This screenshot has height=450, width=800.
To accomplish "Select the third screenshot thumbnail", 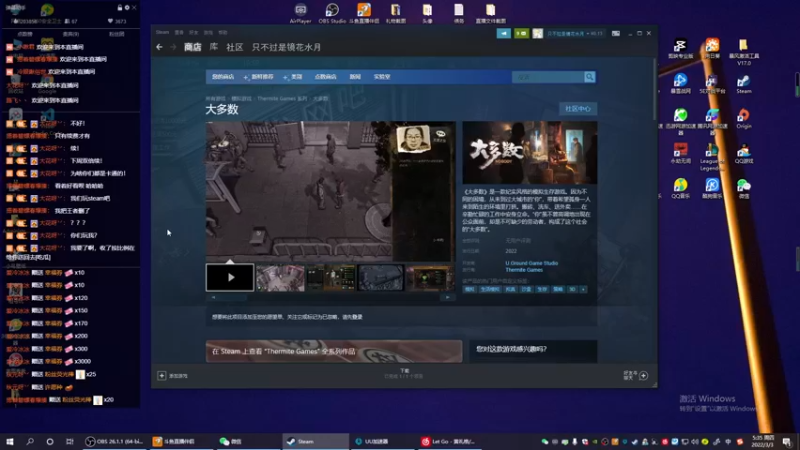I will pyautogui.click(x=330, y=278).
